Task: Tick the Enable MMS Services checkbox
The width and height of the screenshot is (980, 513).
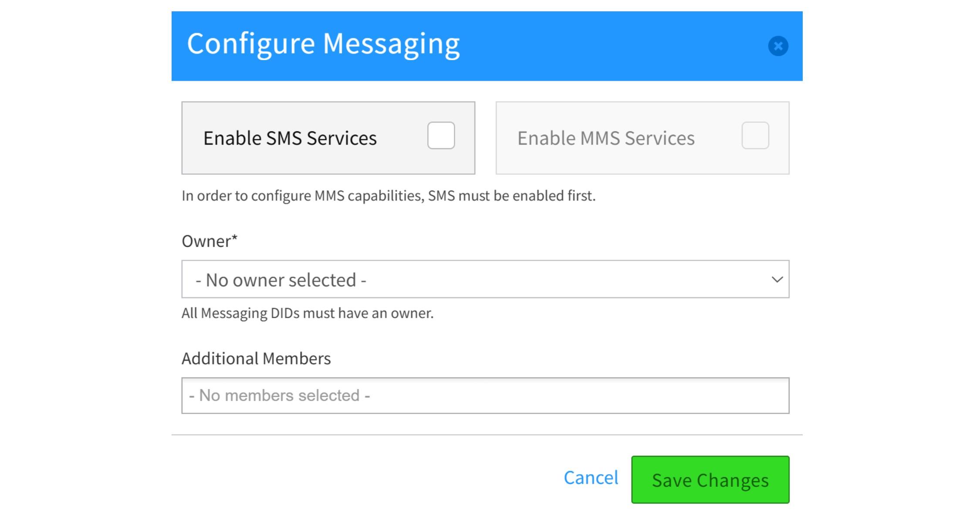Action: pos(755,136)
